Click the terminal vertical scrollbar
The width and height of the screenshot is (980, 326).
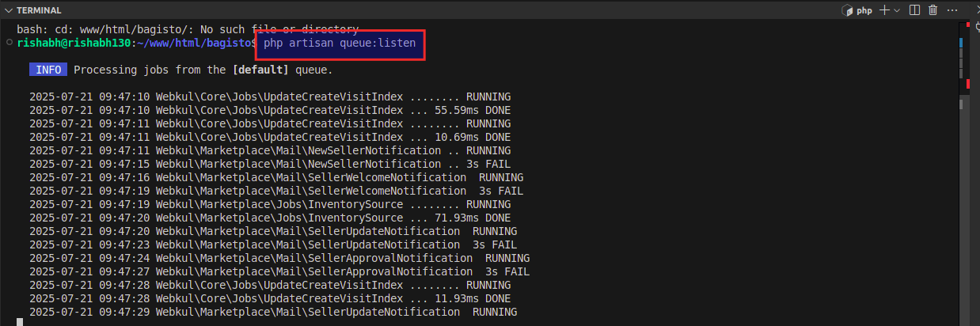(963, 174)
